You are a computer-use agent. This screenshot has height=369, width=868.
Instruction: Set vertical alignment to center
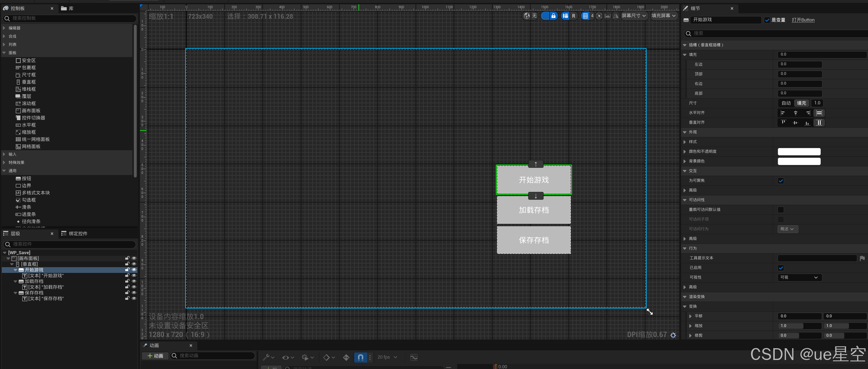pyautogui.click(x=796, y=123)
